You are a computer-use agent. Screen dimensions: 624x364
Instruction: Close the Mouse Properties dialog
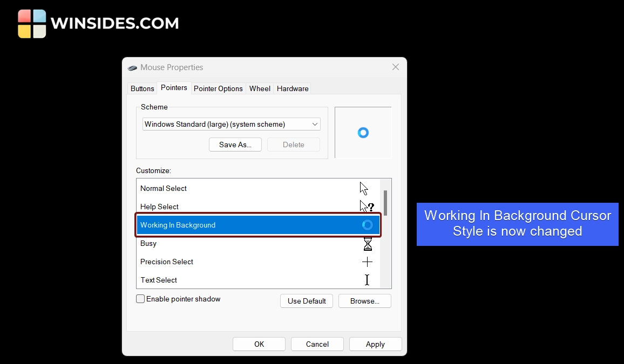[396, 67]
